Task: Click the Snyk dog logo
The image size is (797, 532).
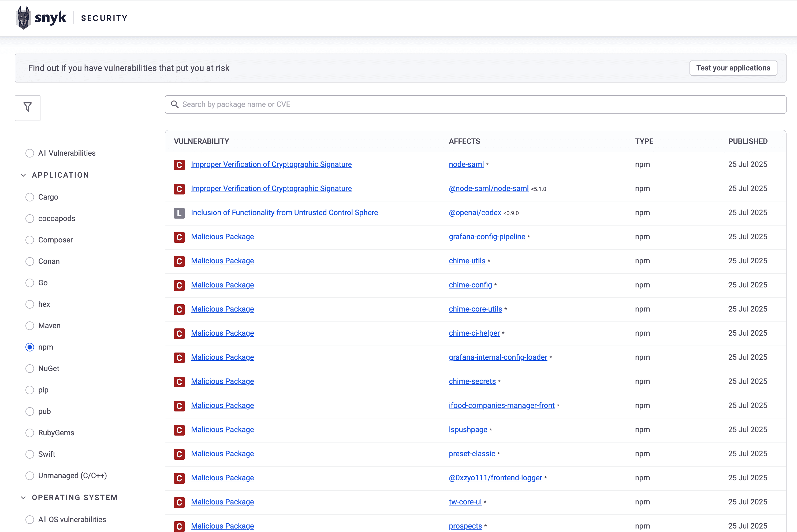Action: coord(23,18)
